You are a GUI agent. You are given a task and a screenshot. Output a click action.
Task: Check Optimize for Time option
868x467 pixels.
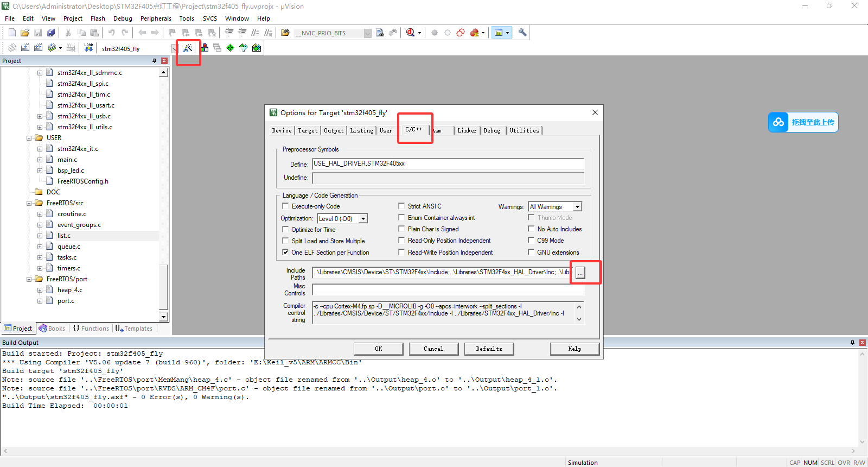285,230
